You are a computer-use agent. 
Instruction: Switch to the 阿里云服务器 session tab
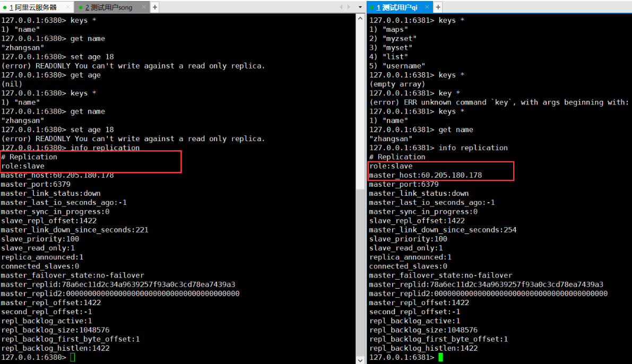[36, 7]
